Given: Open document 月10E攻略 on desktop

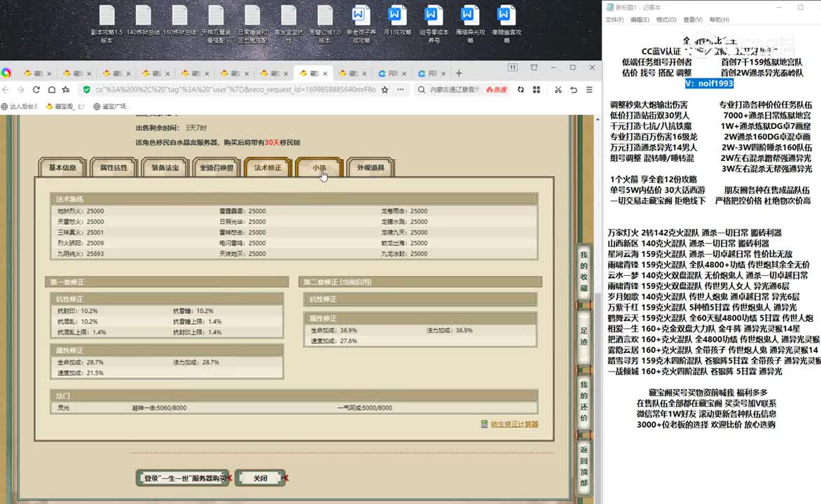Looking at the screenshot, I should tap(397, 21).
